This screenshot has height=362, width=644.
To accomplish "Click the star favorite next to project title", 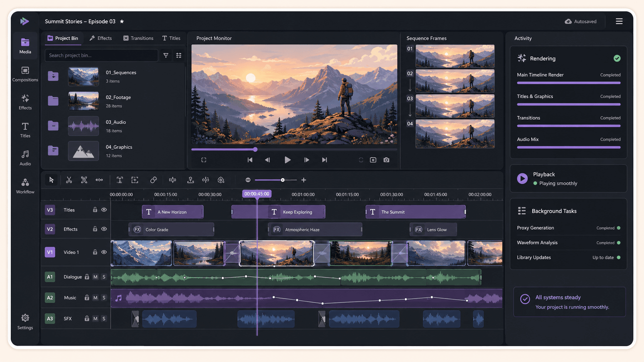I will 122,22.
